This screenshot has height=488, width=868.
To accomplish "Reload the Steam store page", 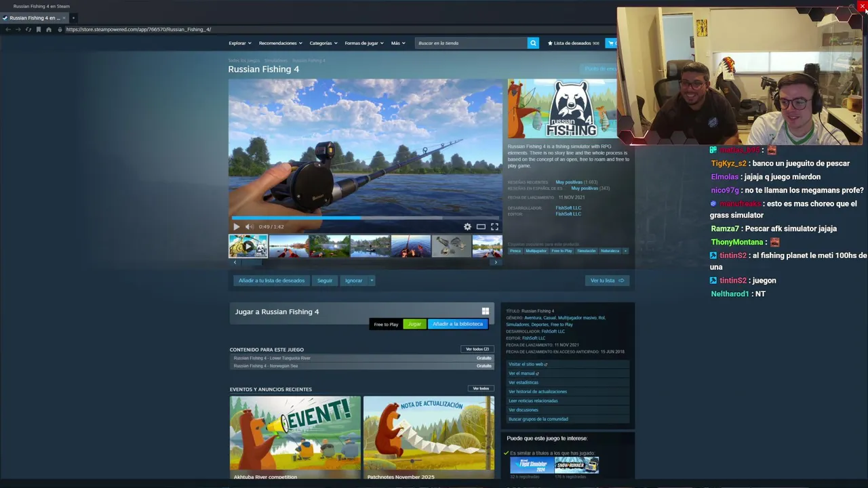I will (28, 29).
